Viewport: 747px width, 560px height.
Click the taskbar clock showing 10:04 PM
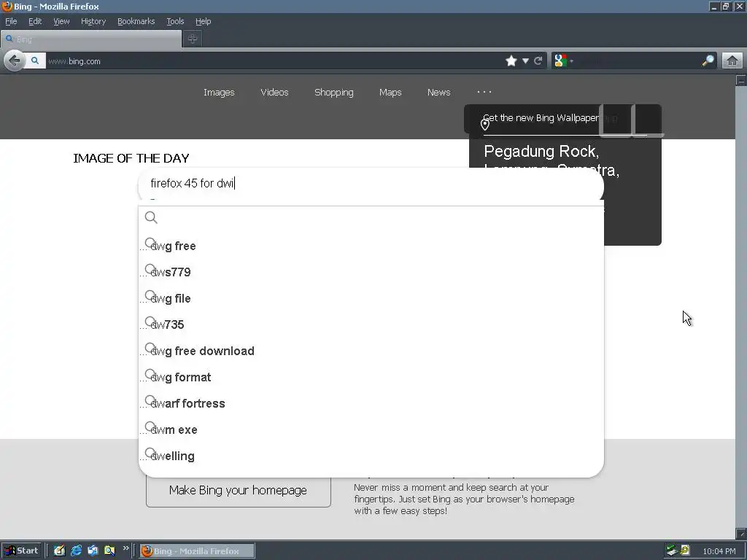pyautogui.click(x=719, y=551)
